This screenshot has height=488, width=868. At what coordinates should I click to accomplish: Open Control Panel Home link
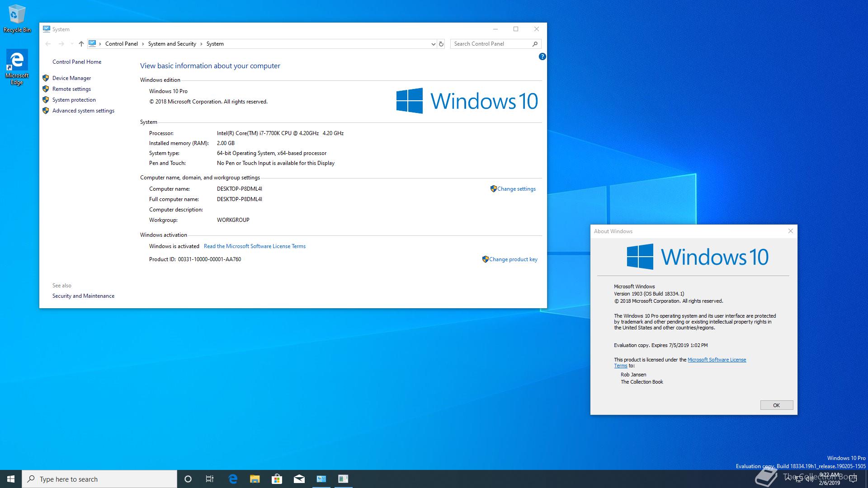pos(77,62)
